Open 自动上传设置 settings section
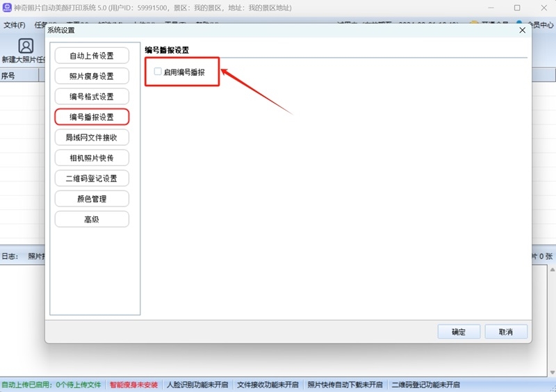Image resolution: width=556 pixels, height=392 pixels. 92,56
